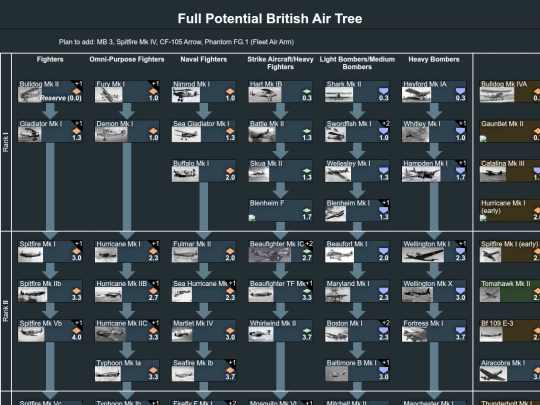540x405 pixels.
Task: Click the Wellington Mk I bomber icon
Action: click(460, 251)
